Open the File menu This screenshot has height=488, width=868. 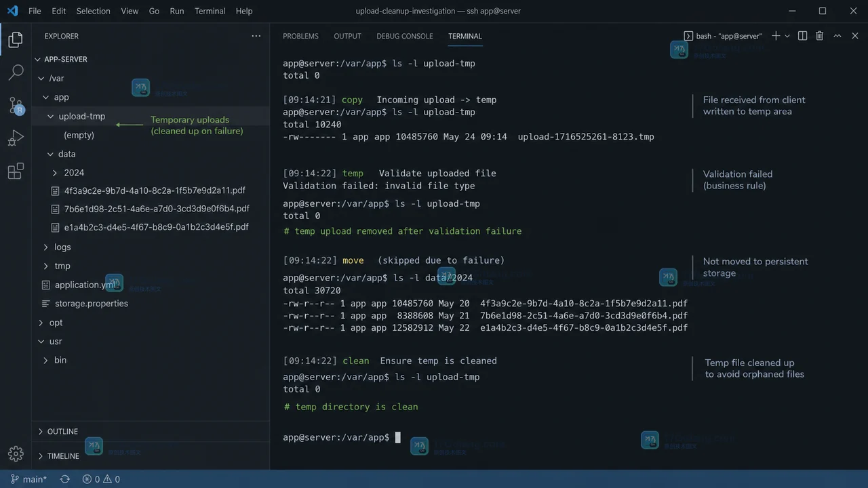pos(35,11)
